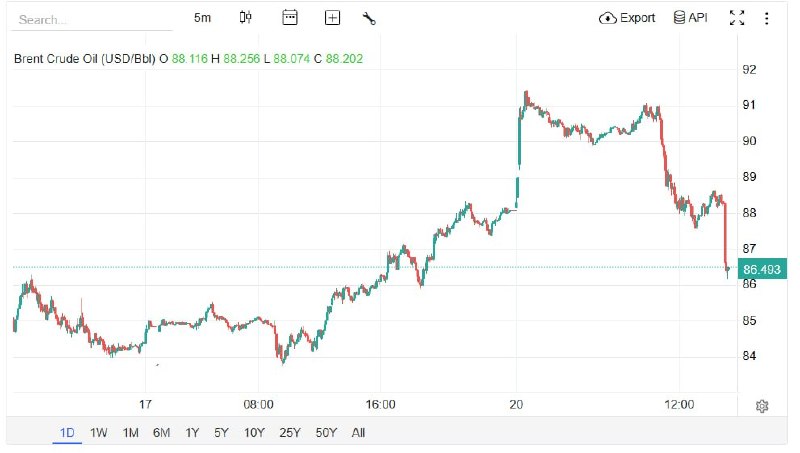Click the Search input field
Image resolution: width=800 pixels, height=453 pixels.
(92, 20)
